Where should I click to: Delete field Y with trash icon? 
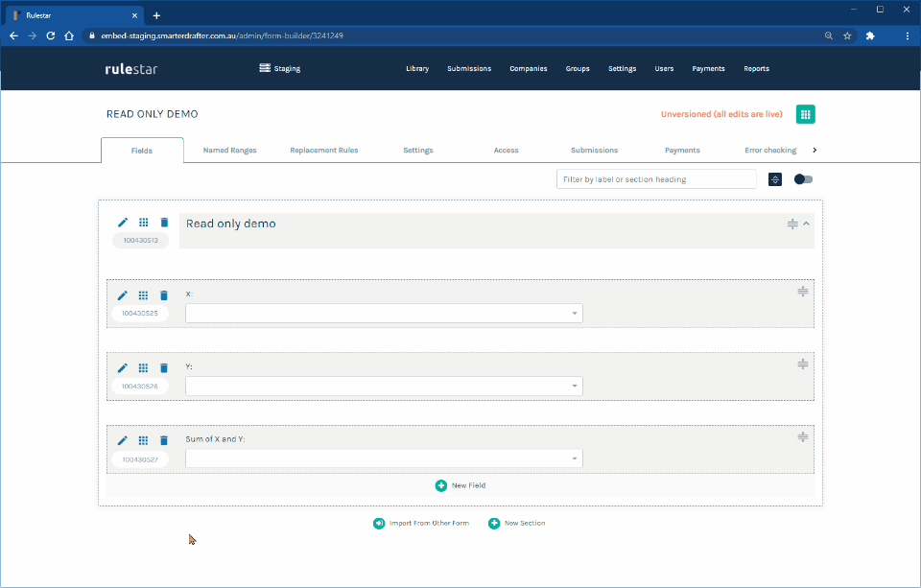coord(164,368)
